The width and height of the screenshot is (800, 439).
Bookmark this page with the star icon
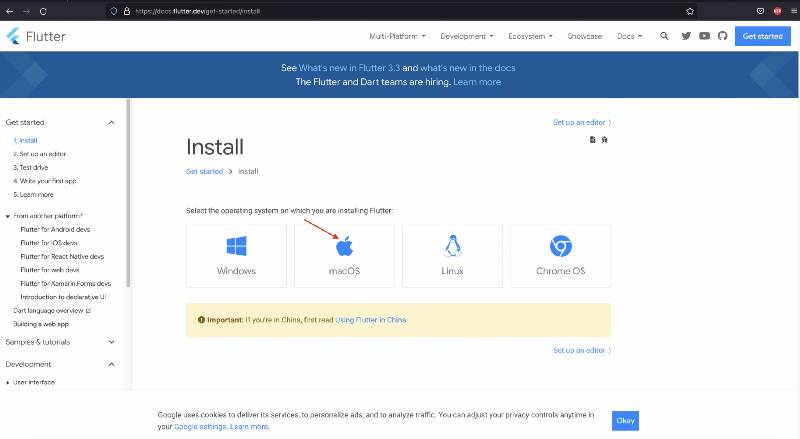[x=690, y=11]
